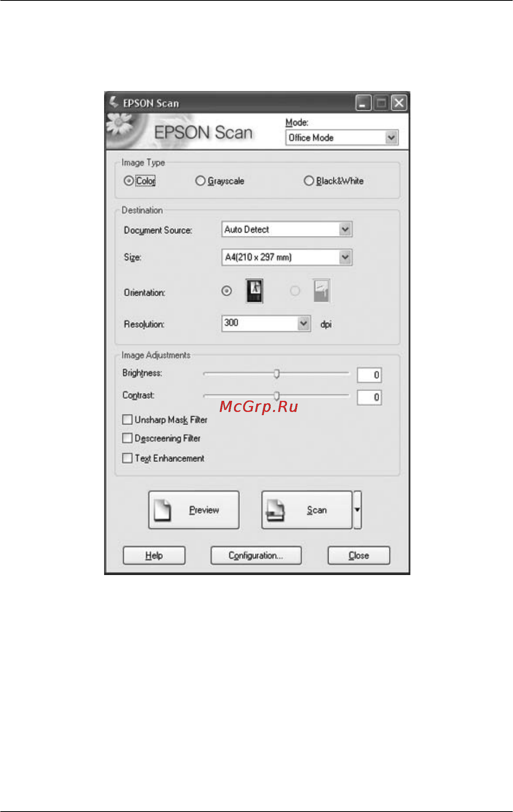Open the Mode dropdown showing Office Mode

coord(342,138)
